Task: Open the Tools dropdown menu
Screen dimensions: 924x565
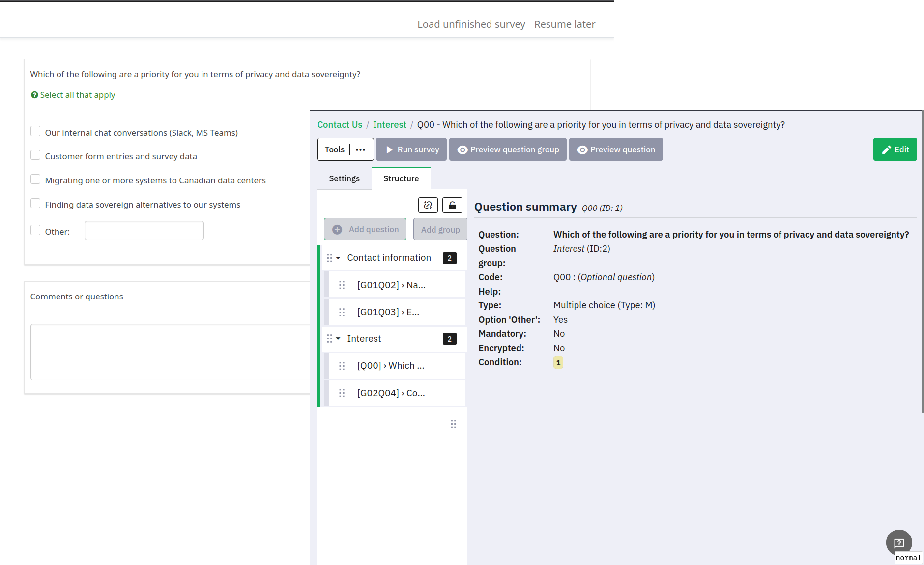Action: 335,149
